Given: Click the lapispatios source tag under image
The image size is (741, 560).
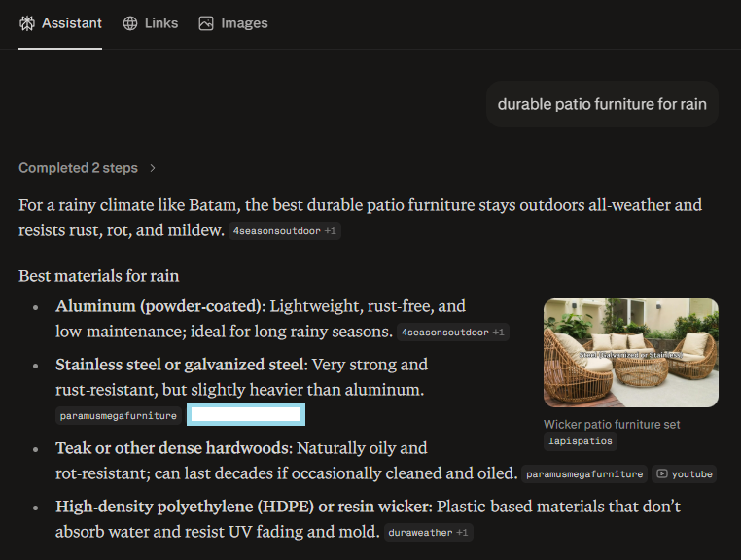Looking at the screenshot, I should coord(581,441).
